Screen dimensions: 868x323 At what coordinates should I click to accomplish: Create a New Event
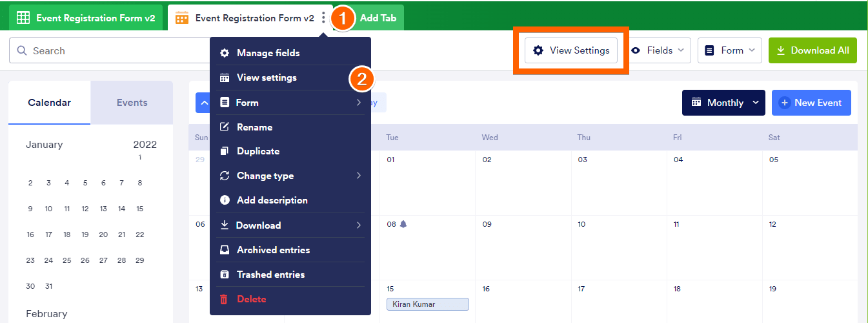(811, 103)
